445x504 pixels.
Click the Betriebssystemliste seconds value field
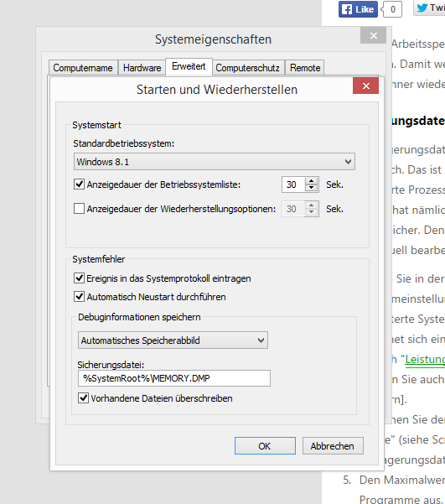pyautogui.click(x=293, y=184)
